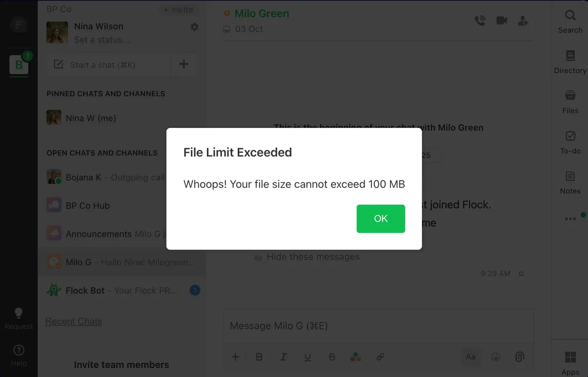Collapse the formatting bar with the Aa button
588x377 pixels.
(x=470, y=357)
